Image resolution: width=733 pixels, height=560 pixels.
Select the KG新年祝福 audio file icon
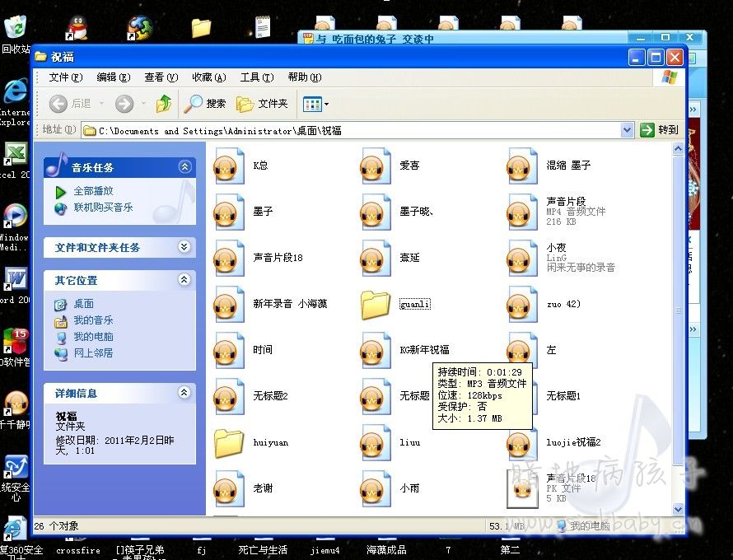point(376,349)
